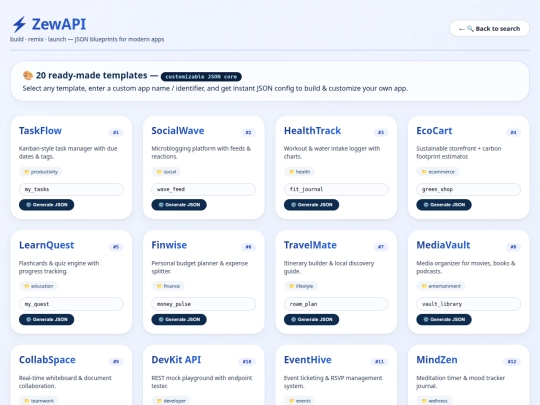The width and height of the screenshot is (540, 405).
Task: Click the #7 badge on TravelMate
Action: tap(381, 247)
